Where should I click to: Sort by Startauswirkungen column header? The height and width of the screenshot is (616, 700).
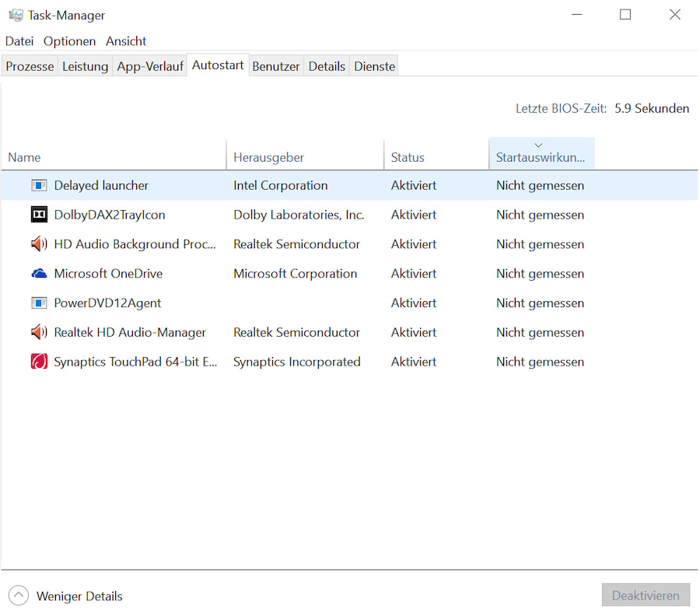(x=541, y=157)
